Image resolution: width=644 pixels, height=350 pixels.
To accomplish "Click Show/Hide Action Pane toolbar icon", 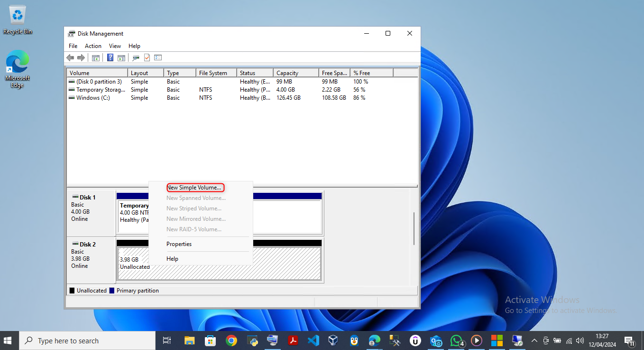I will click(x=121, y=57).
